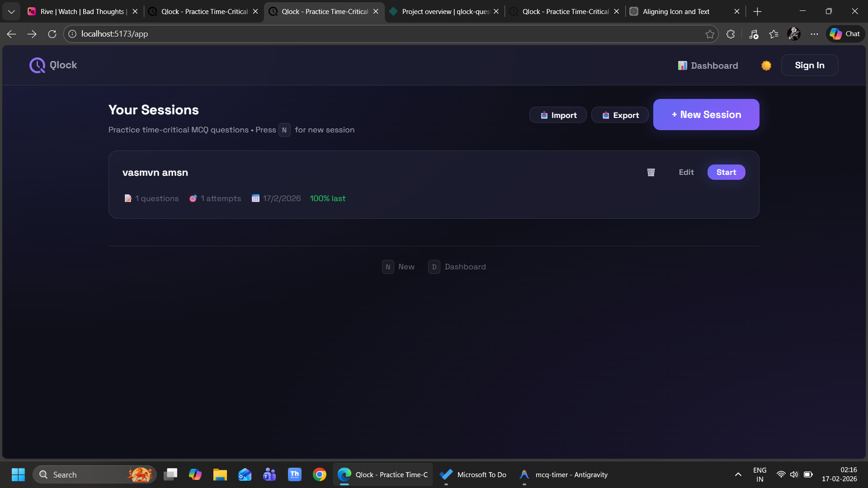The image size is (868, 488).
Task: Delete vasmvn amsn session via trash icon
Action: tap(651, 172)
